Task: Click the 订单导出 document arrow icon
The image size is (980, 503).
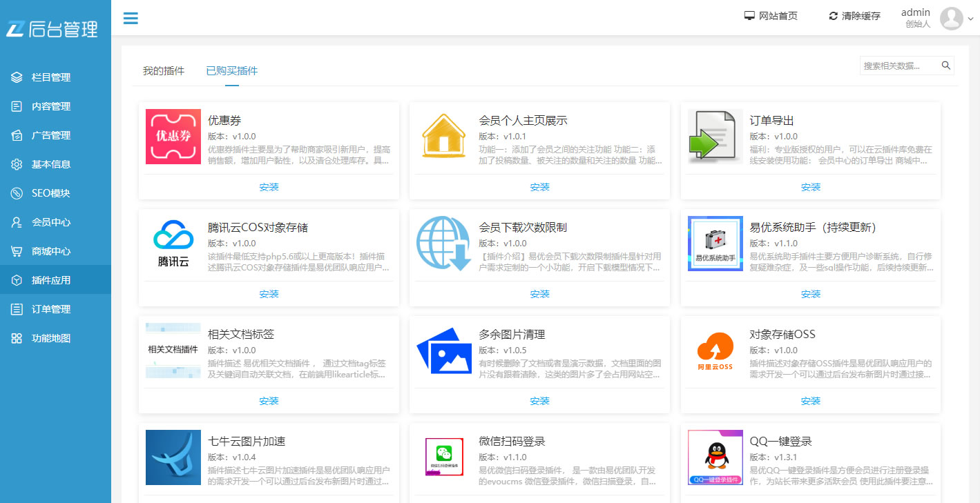Action: point(715,137)
